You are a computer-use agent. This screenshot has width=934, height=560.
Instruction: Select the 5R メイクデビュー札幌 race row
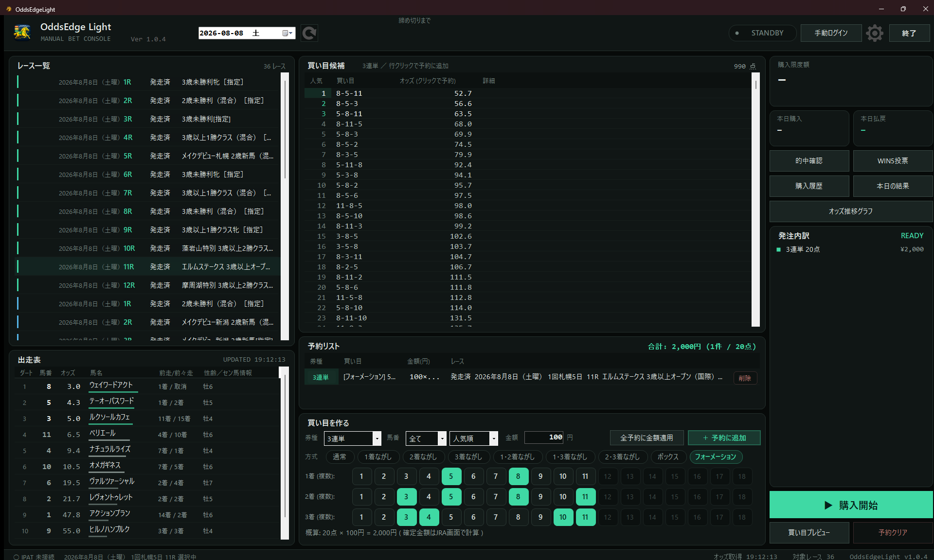click(x=148, y=156)
